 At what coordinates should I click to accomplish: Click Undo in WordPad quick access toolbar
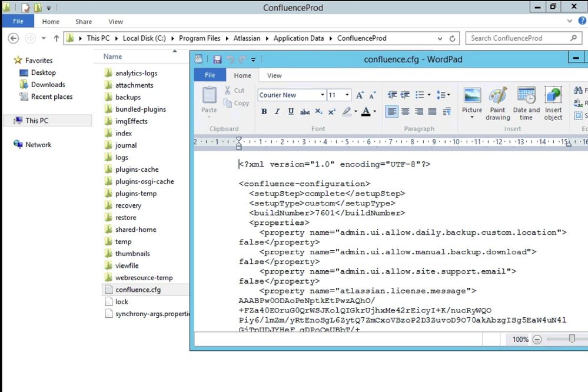pyautogui.click(x=231, y=59)
